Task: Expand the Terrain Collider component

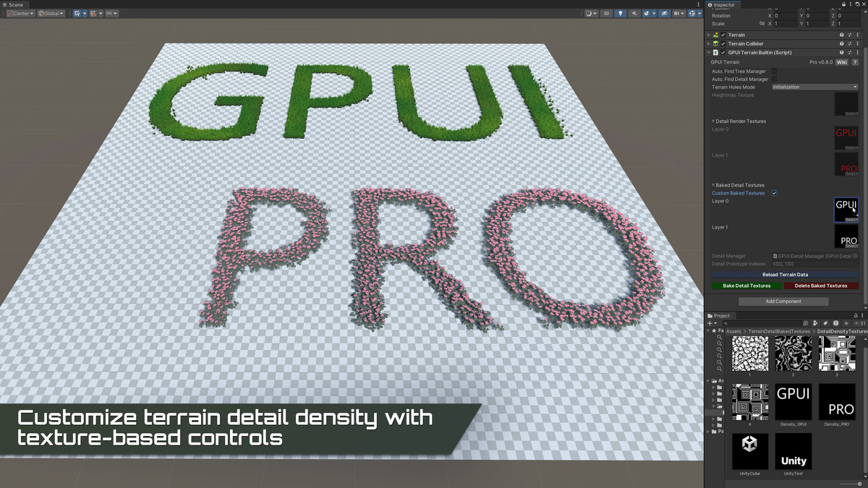Action: point(709,43)
